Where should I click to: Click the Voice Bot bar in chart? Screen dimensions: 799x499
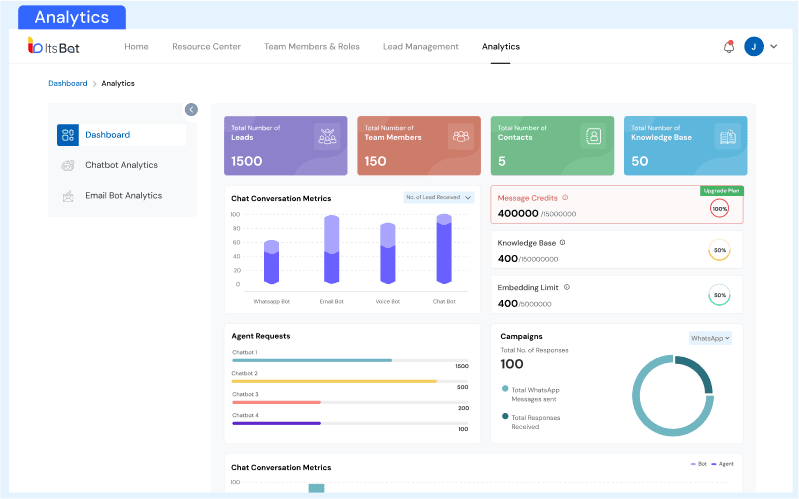[x=388, y=253]
